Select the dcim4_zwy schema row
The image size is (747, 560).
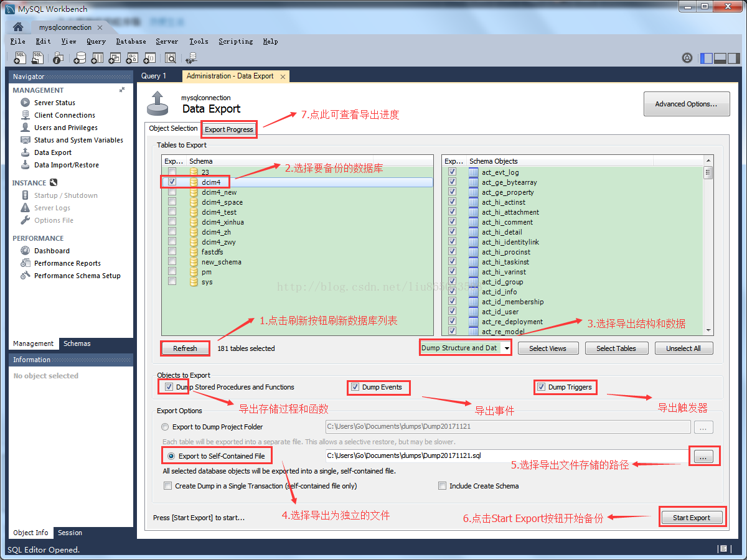(x=298, y=242)
